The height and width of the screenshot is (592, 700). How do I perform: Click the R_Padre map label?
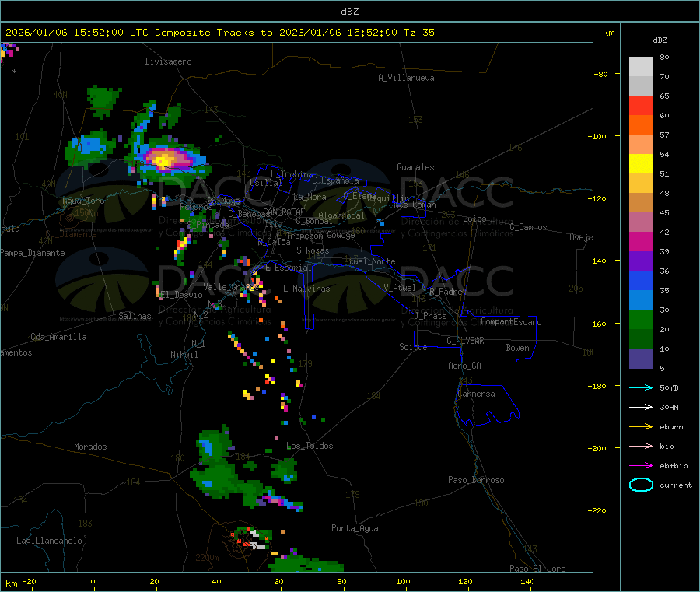click(446, 292)
